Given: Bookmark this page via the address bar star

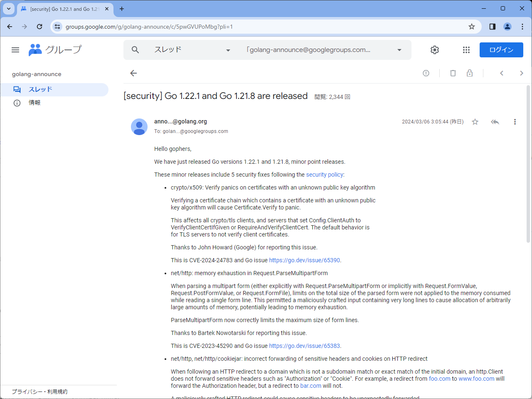Looking at the screenshot, I should (472, 26).
